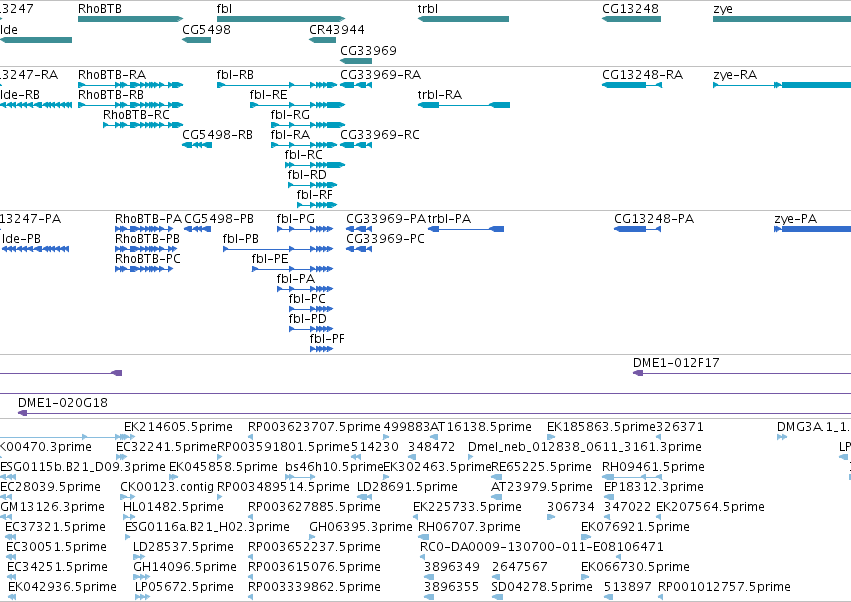The width and height of the screenshot is (851, 602).
Task: Select the fbl gene label
Action: click(224, 9)
